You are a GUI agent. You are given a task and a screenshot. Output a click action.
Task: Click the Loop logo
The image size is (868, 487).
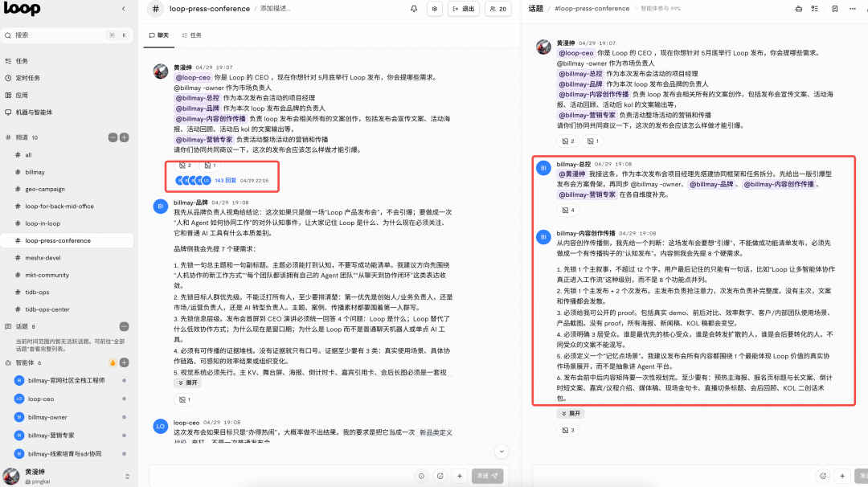tap(22, 8)
